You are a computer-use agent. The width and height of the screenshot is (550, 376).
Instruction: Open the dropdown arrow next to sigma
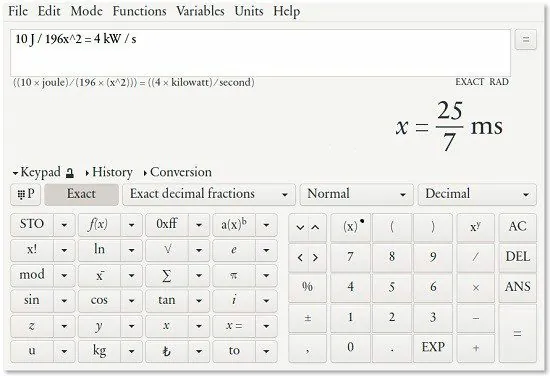point(199,275)
